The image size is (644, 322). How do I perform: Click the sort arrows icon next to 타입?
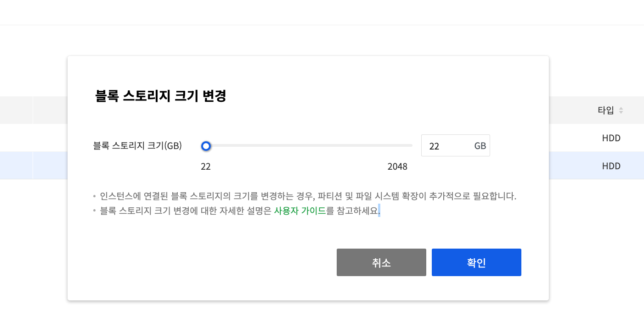click(x=621, y=110)
